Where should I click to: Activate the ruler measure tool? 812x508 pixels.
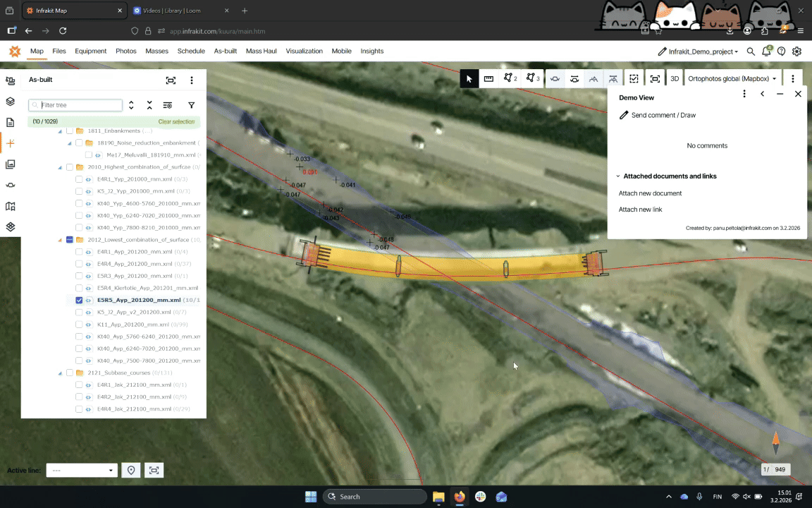(488, 79)
